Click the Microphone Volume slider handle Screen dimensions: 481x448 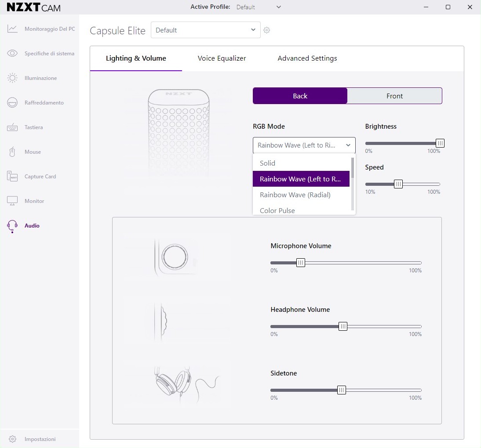pyautogui.click(x=301, y=263)
